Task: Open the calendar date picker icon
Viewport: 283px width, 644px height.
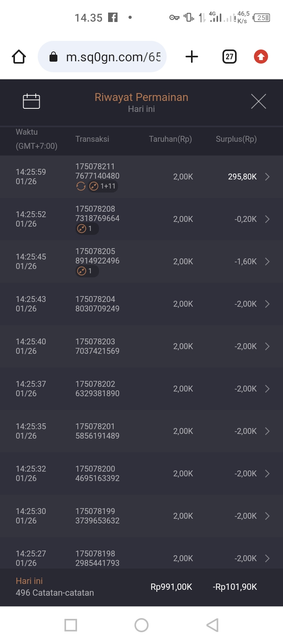Action: tap(31, 101)
